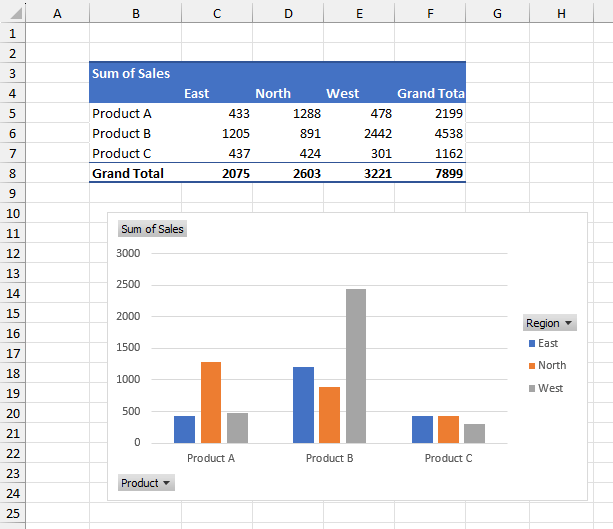Click the Sum of Sales chart field button
This screenshot has width=613, height=529.
pyautogui.click(x=152, y=229)
